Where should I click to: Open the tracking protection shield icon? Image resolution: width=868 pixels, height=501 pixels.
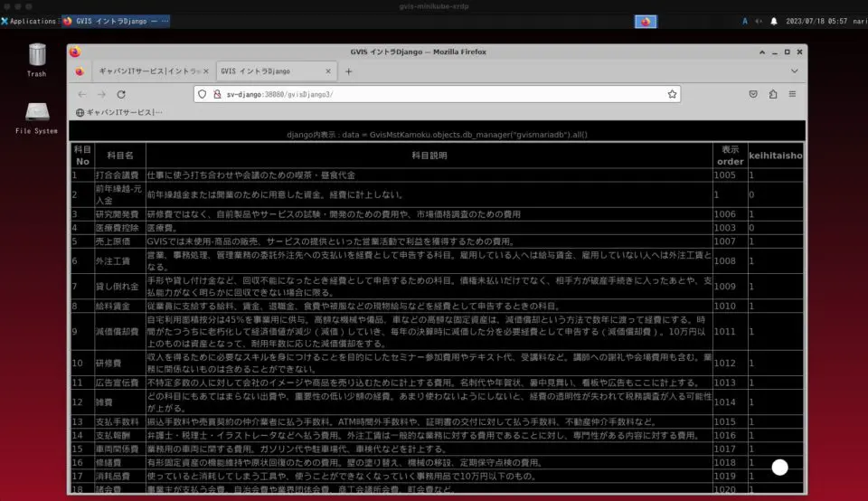[x=202, y=94]
